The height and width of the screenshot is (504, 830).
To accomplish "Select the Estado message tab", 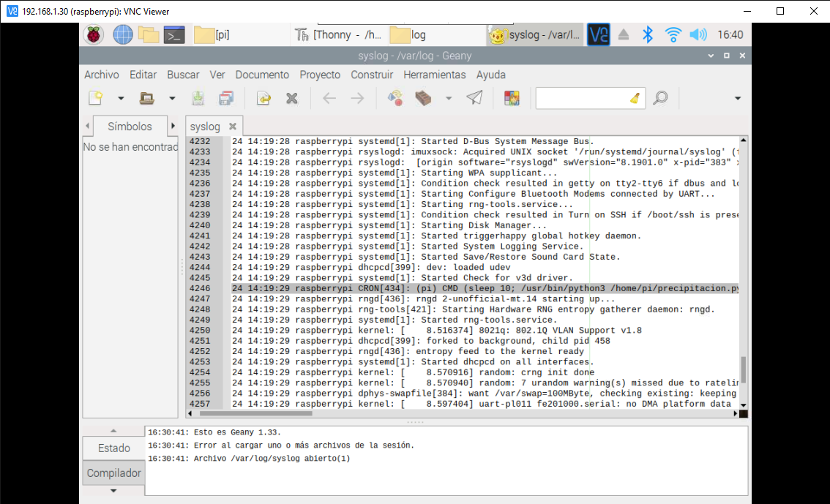I will 113,448.
